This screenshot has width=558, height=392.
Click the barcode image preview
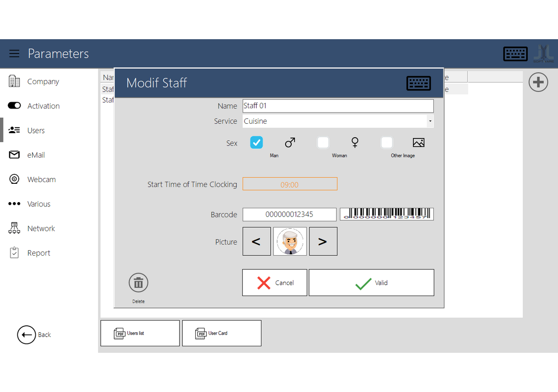tap(387, 214)
